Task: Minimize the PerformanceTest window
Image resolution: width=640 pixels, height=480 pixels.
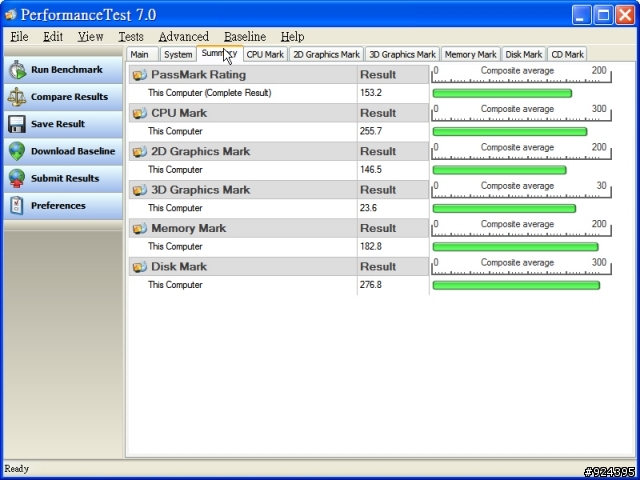Action: tap(581, 16)
